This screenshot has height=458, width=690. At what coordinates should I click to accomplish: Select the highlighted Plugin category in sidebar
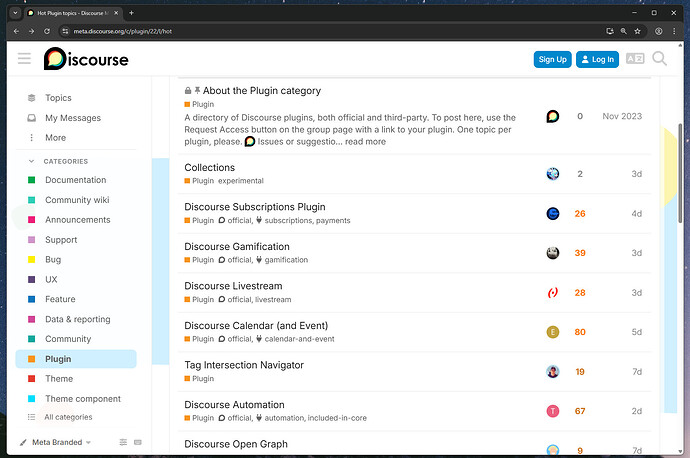point(76,359)
